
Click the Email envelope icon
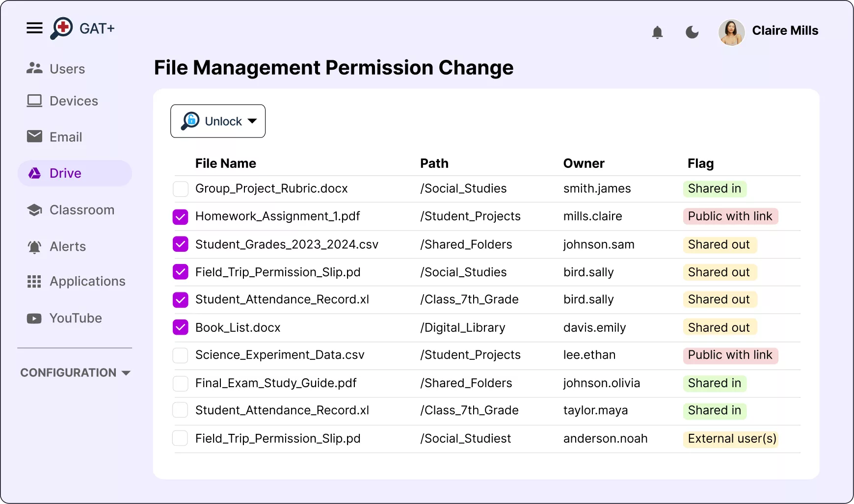(x=34, y=136)
